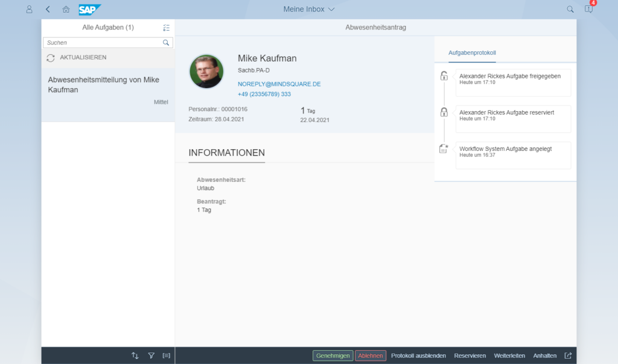
Task: Go to the home screen icon
Action: pyautogui.click(x=66, y=9)
